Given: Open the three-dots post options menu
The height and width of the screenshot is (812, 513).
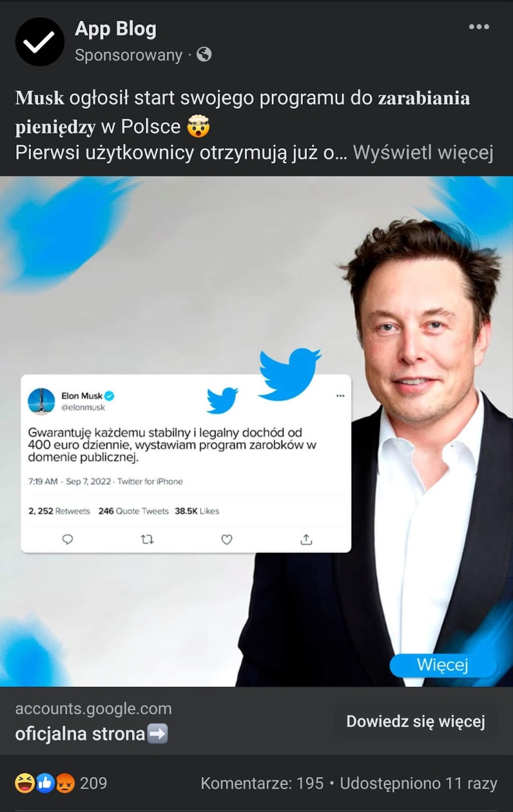Looking at the screenshot, I should 478,27.
